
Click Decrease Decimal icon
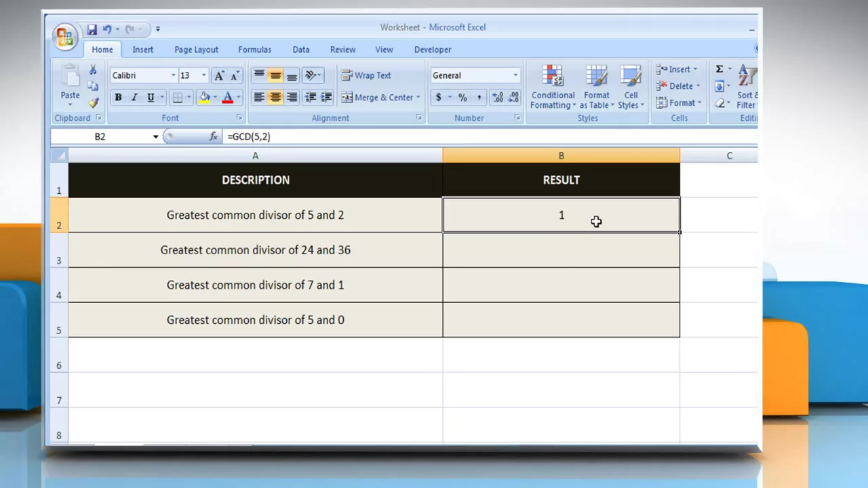[513, 97]
